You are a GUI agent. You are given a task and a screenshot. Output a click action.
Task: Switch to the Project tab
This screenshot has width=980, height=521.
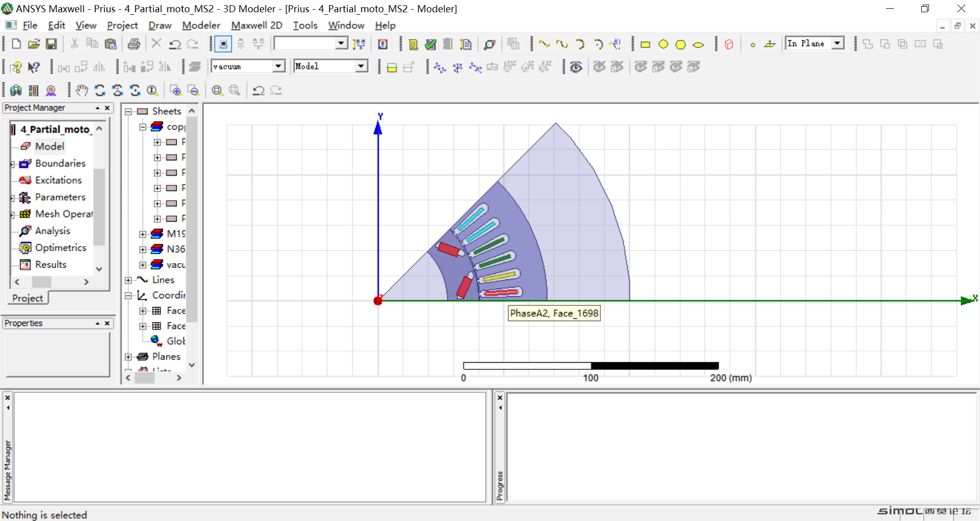28,298
